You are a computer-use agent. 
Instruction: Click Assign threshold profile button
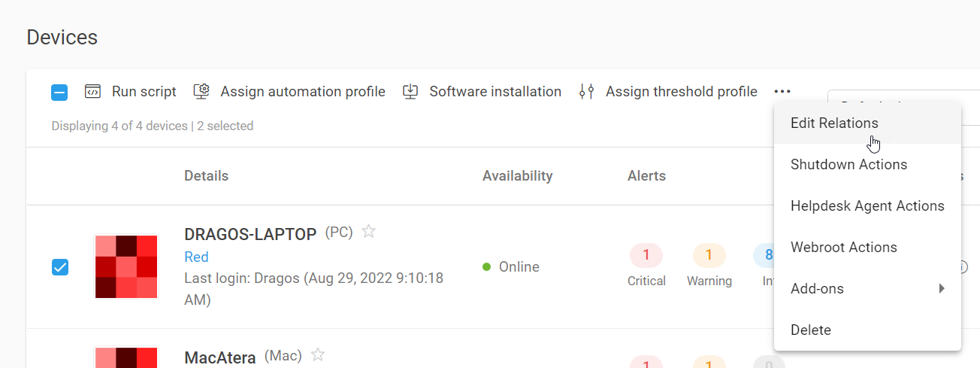click(x=668, y=92)
